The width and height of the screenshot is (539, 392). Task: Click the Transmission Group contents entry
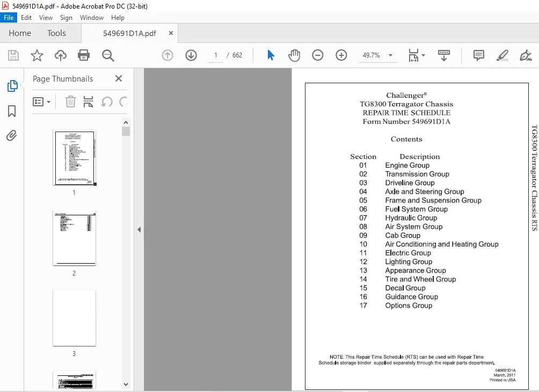pos(417,174)
